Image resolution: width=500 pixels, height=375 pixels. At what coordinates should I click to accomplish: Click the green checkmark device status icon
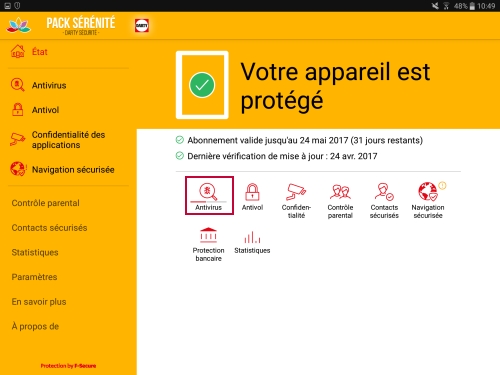(x=202, y=85)
